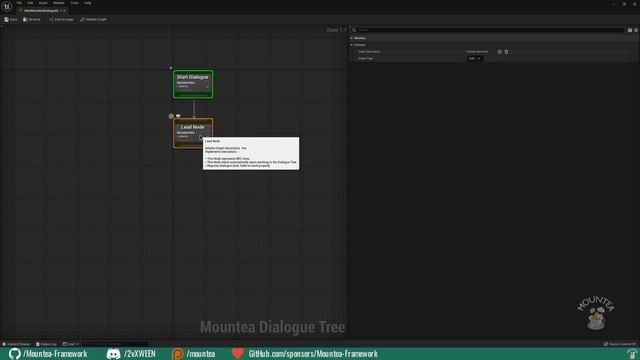The width and height of the screenshot is (640, 360).
Task: Select the NewMounteaDialogue asset tab
Action: tap(41, 11)
